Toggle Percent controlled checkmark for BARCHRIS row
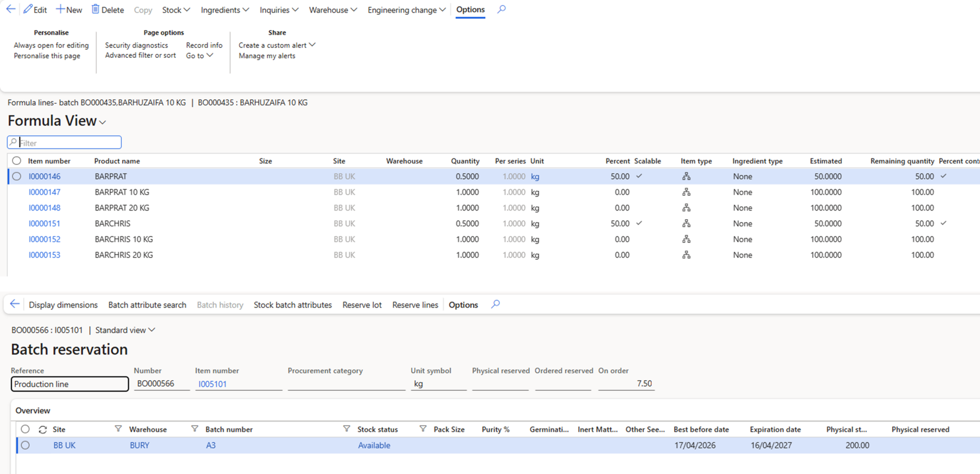 (944, 223)
